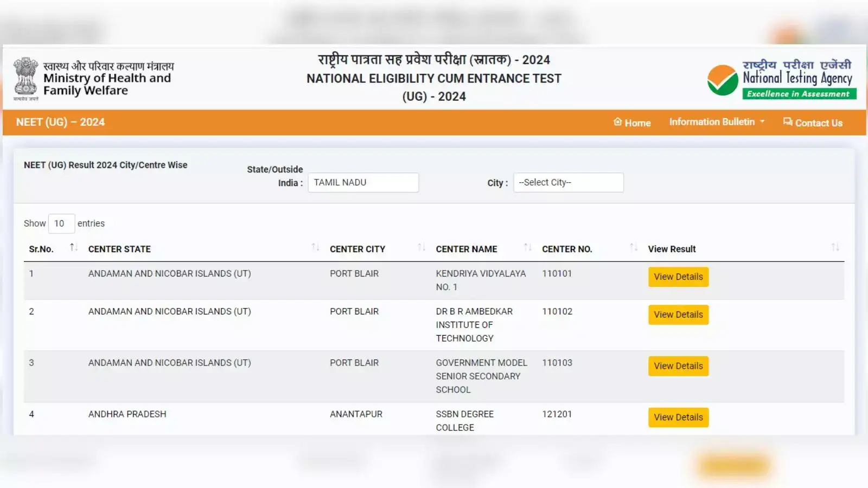This screenshot has height=488, width=868.
Task: Open the State/Outside India dropdown
Action: [x=363, y=183]
